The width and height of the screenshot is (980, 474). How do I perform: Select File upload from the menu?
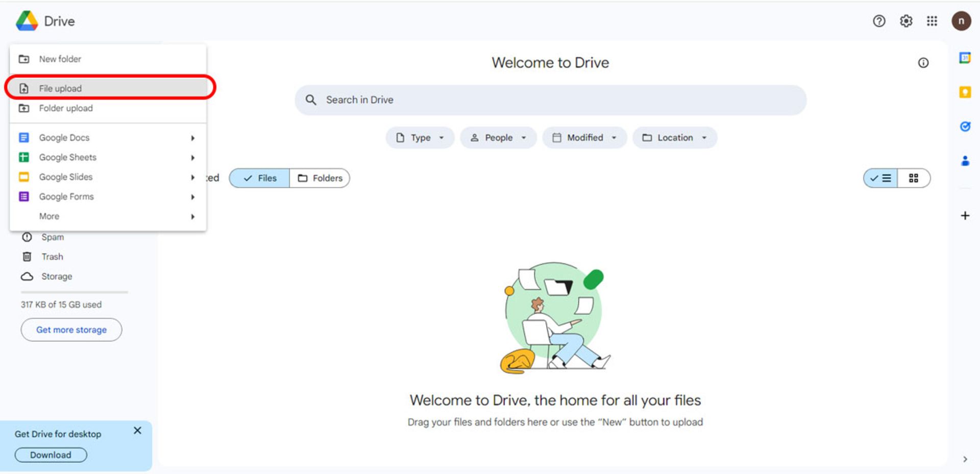point(108,88)
